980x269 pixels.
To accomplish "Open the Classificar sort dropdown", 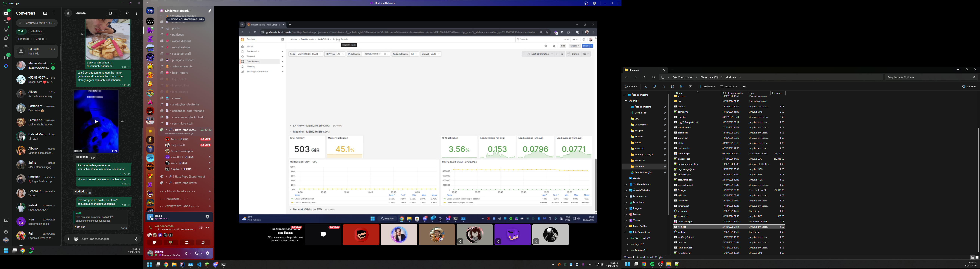I will click(x=707, y=86).
